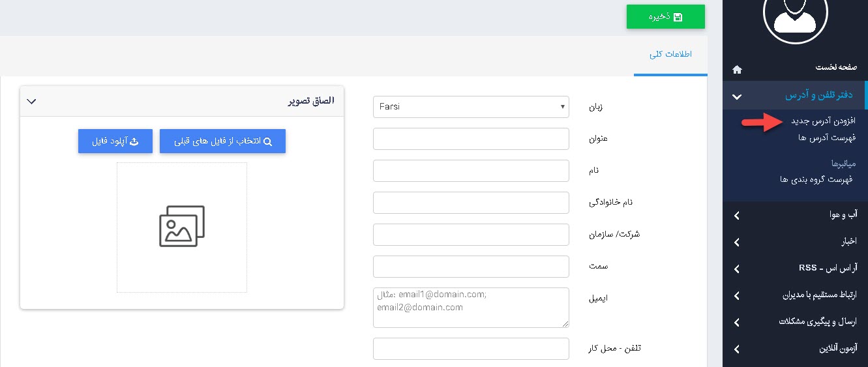Click the انتخاب از فایل های قبلی button
Viewport: 868px width, 367px height.
[222, 141]
